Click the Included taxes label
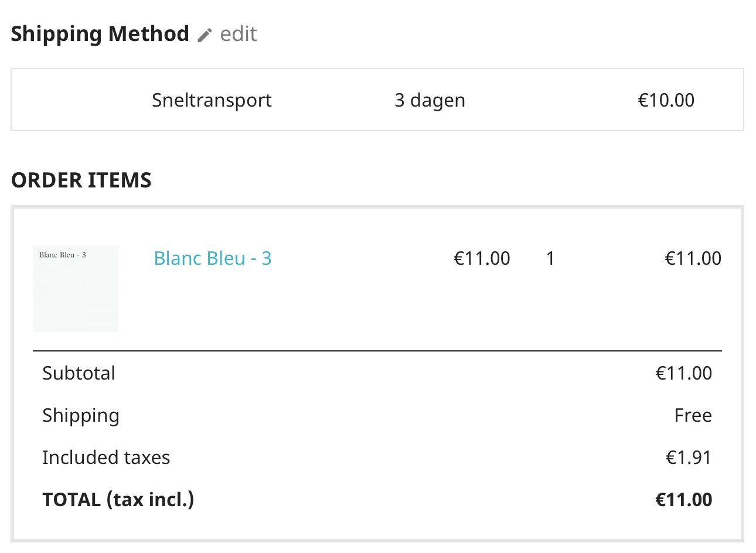 (106, 458)
